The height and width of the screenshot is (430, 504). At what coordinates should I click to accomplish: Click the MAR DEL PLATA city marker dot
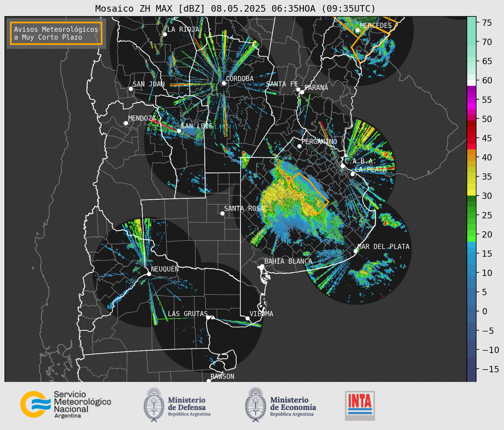356,251
